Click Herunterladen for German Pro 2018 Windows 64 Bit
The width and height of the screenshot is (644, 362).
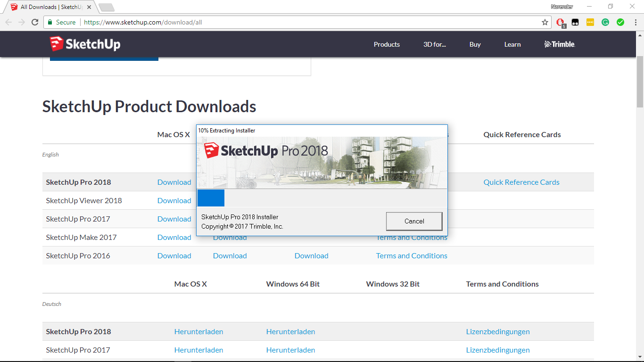pos(291,331)
